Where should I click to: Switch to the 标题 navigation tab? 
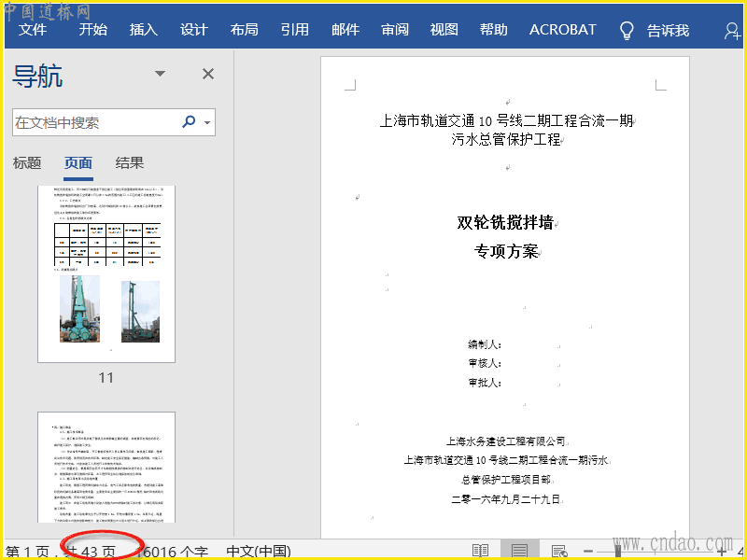pos(27,163)
